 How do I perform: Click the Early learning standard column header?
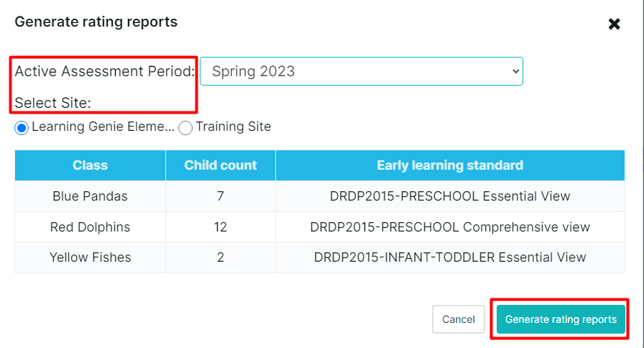[x=450, y=165]
